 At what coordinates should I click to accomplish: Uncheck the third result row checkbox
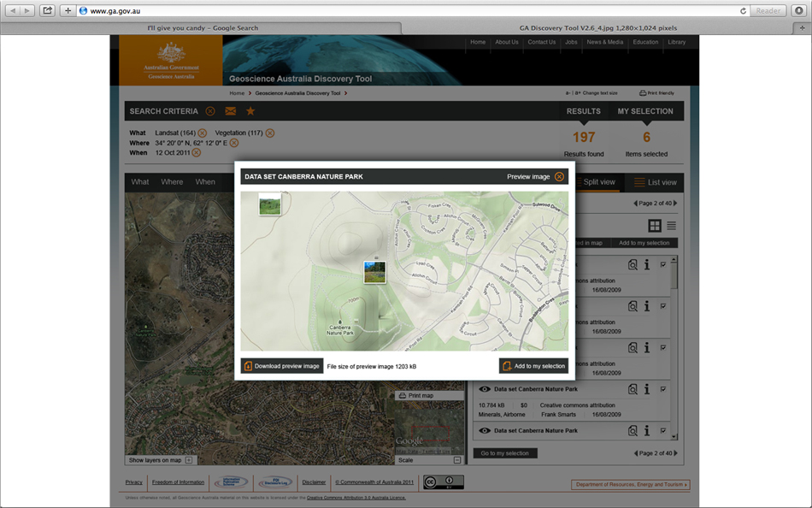pos(663,347)
